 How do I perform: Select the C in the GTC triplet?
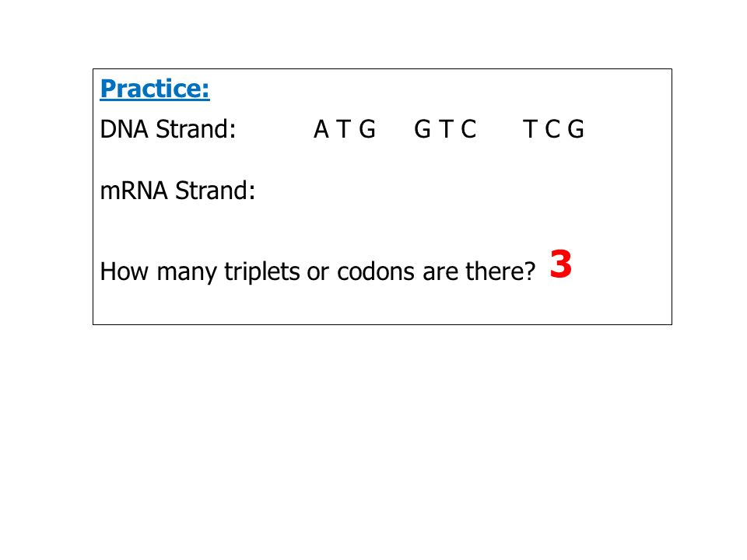pyautogui.click(x=468, y=129)
